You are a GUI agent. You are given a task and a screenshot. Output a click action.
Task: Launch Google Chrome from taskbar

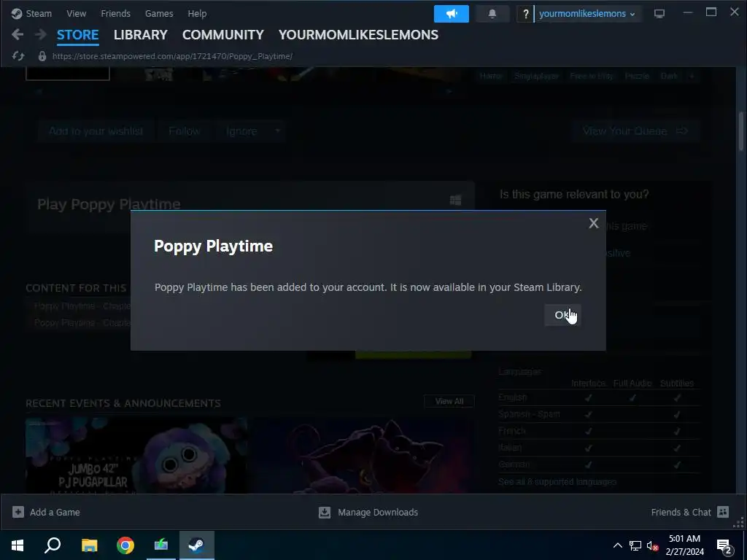pyautogui.click(x=125, y=545)
